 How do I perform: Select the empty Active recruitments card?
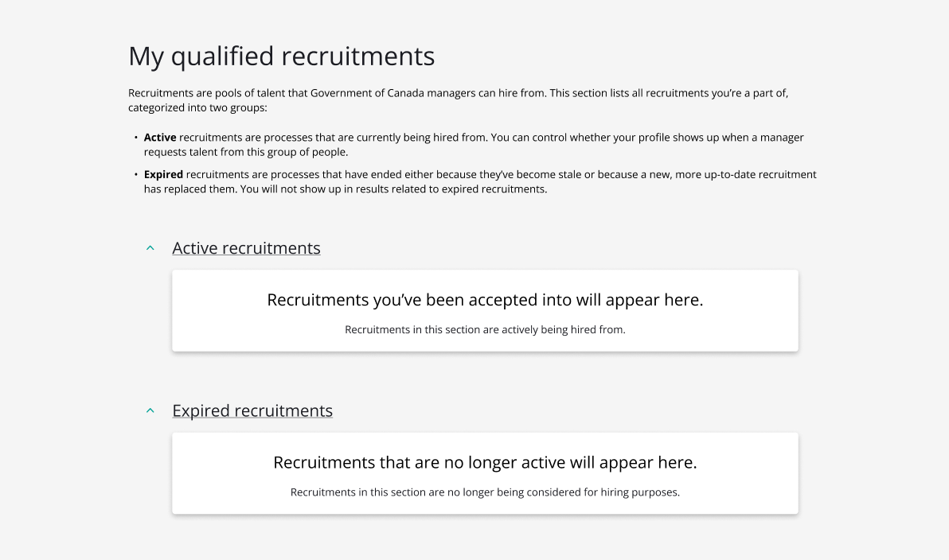pyautogui.click(x=485, y=310)
